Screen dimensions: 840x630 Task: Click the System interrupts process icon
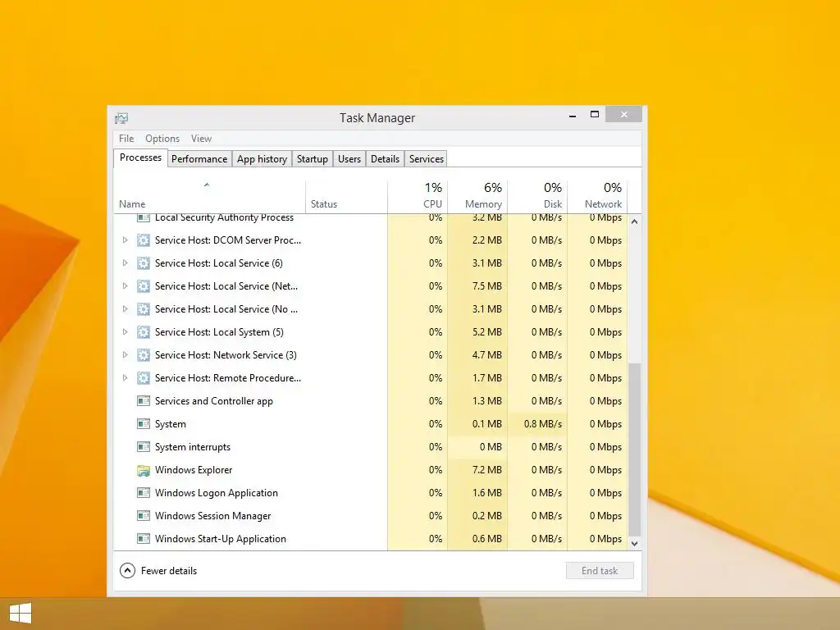tap(143, 447)
